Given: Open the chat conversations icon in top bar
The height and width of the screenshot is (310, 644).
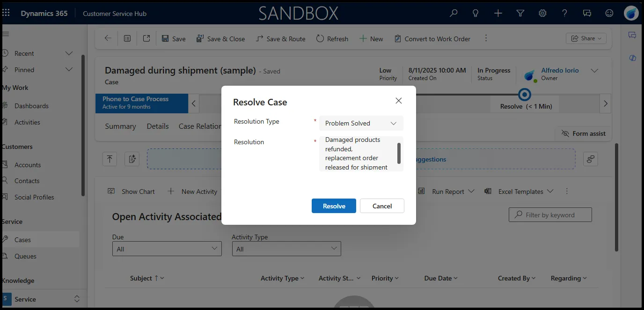Looking at the screenshot, I should pyautogui.click(x=587, y=13).
